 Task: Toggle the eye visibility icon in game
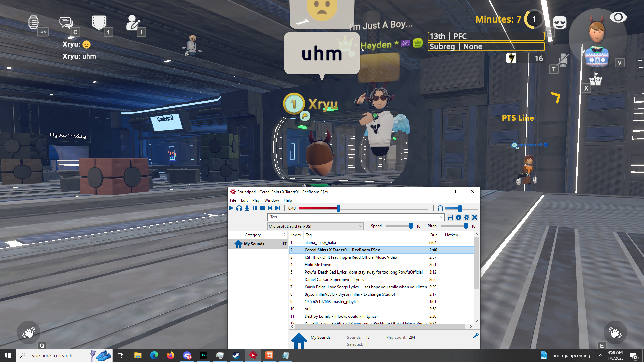(618, 17)
